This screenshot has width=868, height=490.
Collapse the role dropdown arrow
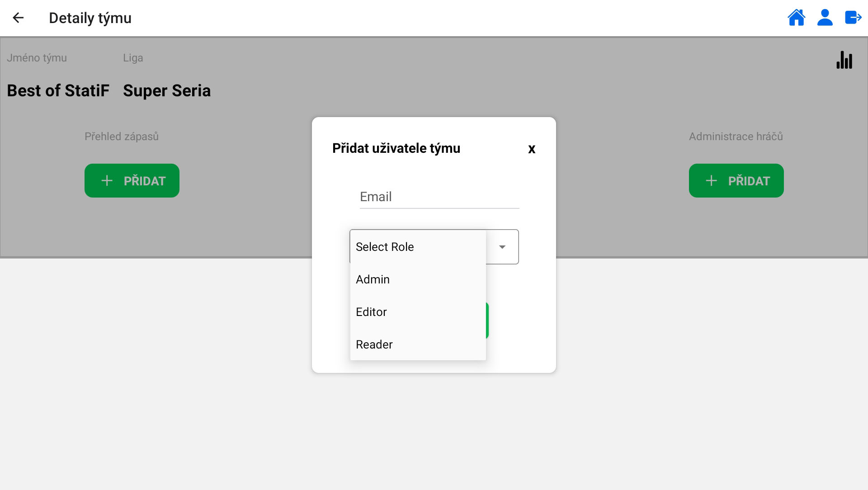(502, 247)
